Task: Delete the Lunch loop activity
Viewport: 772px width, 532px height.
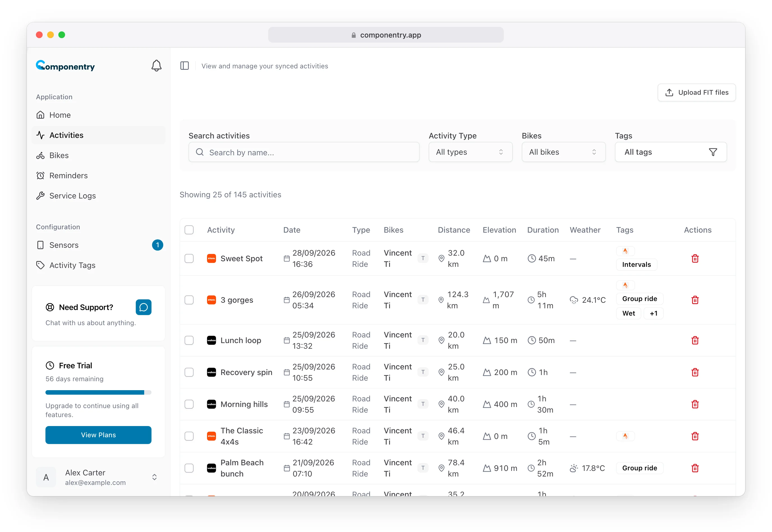Action: tap(695, 340)
